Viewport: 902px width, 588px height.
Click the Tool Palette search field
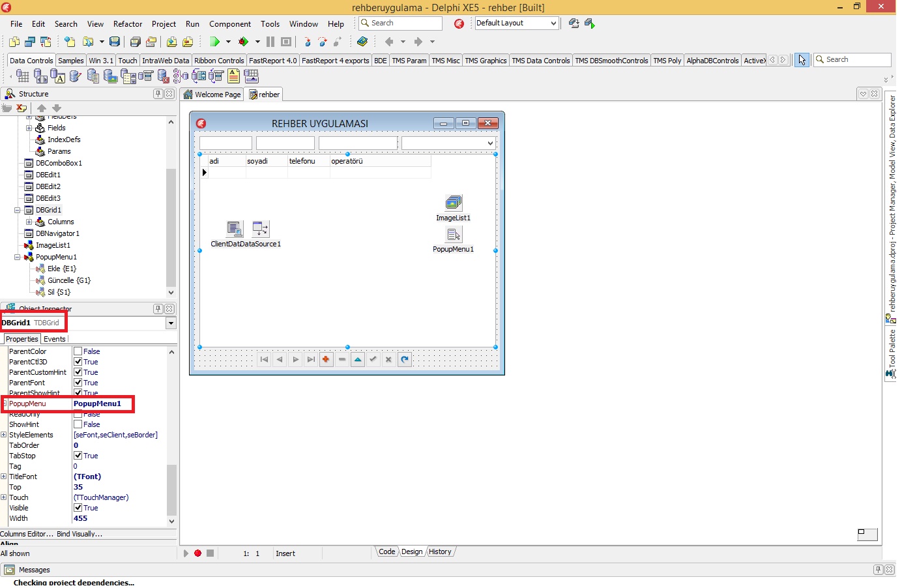pos(852,60)
